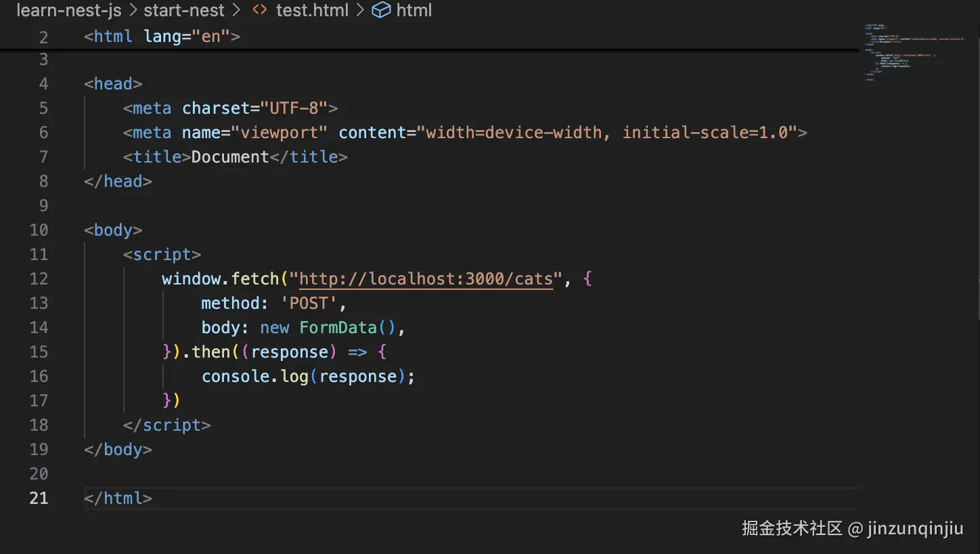This screenshot has height=554, width=980.
Task: Expand the start-nest breadcrumb segment
Action: point(183,11)
